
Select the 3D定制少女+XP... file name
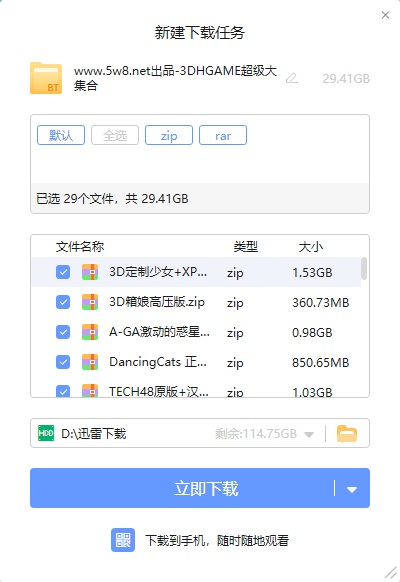click(158, 272)
